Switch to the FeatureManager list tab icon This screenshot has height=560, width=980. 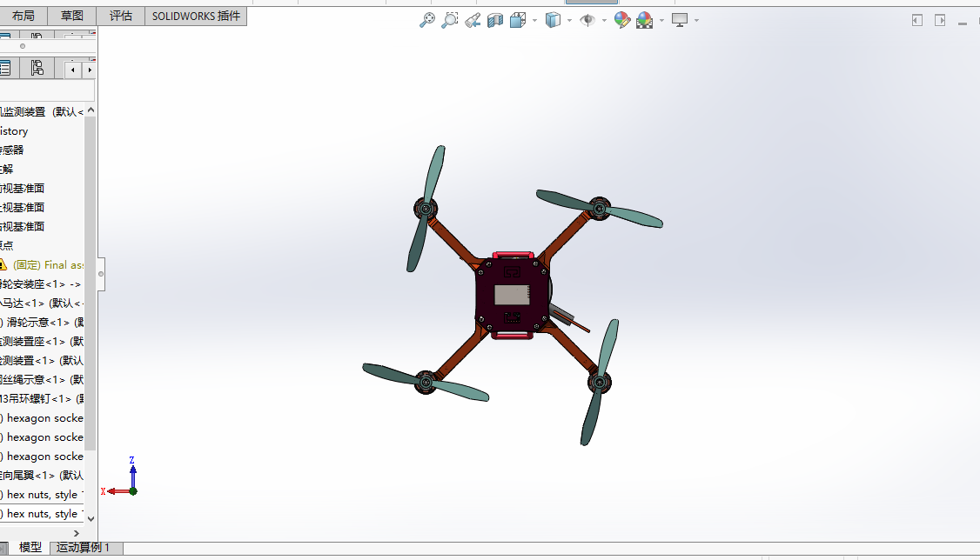click(5, 68)
